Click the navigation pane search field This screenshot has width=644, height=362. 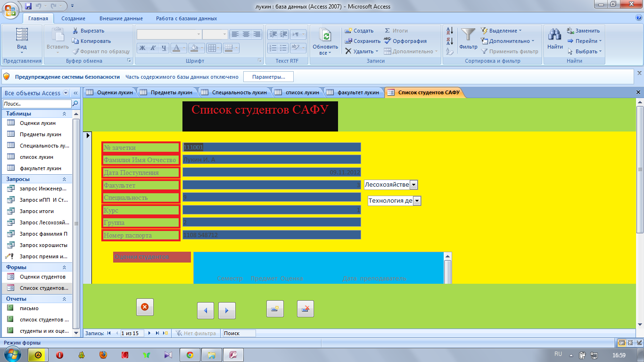click(37, 104)
